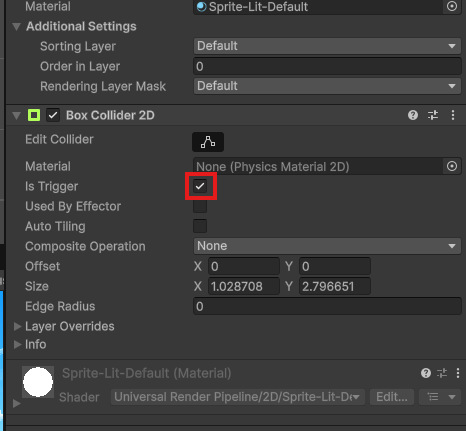Image resolution: width=466 pixels, height=431 pixels.
Task: Disable the Box Collider 2D component checkbox
Action: coord(53,115)
